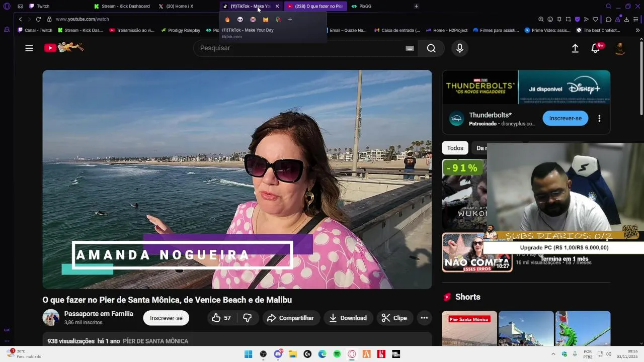Open browser downloads arrow icon
The height and width of the screenshot is (362, 644).
pyautogui.click(x=626, y=19)
